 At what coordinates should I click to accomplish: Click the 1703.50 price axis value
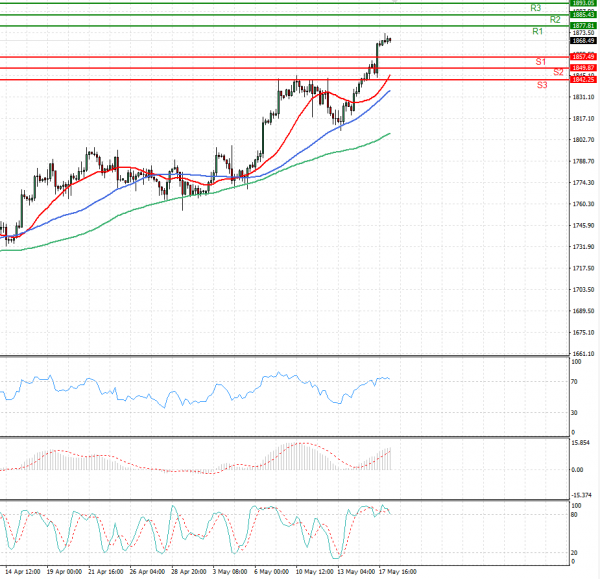pos(583,290)
